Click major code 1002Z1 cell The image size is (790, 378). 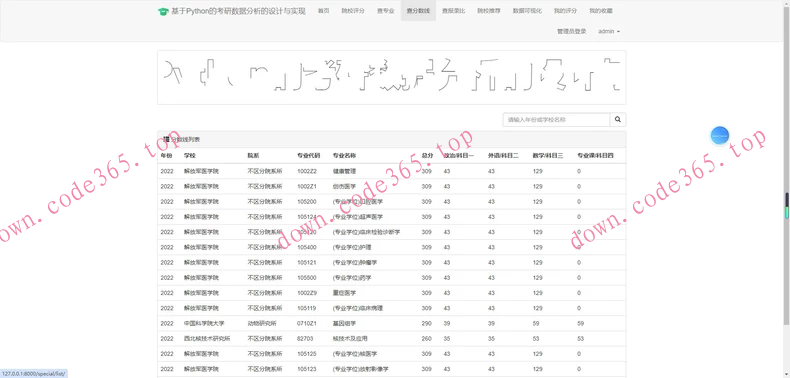tap(307, 186)
